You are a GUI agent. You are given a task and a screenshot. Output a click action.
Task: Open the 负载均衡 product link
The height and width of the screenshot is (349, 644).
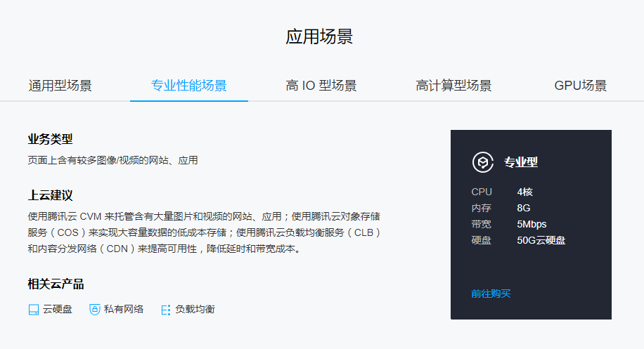(195, 309)
